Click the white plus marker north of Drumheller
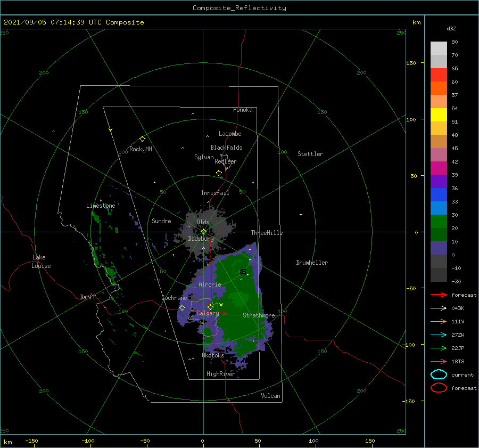Image resolution: width=479 pixels, height=448 pixels. pyautogui.click(x=301, y=214)
